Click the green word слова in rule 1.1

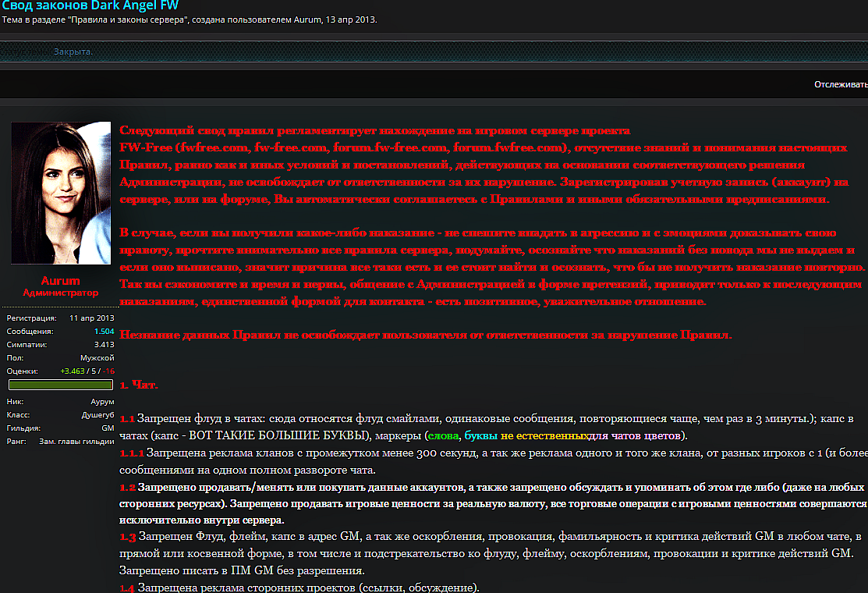point(443,435)
